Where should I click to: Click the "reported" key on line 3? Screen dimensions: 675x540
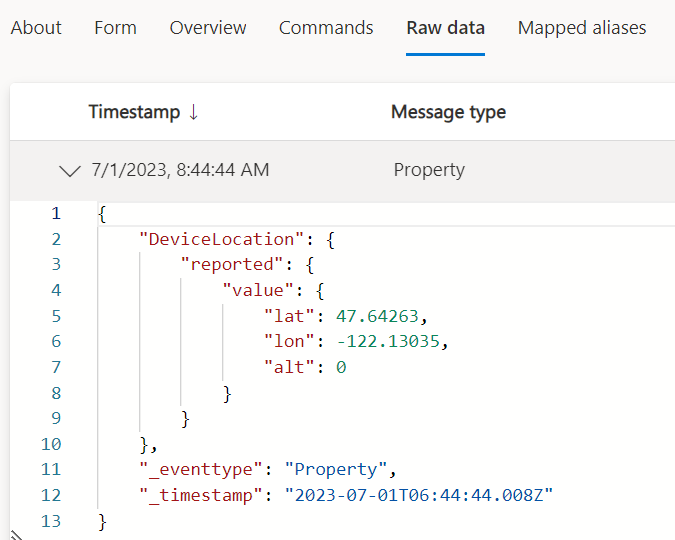pos(232,264)
